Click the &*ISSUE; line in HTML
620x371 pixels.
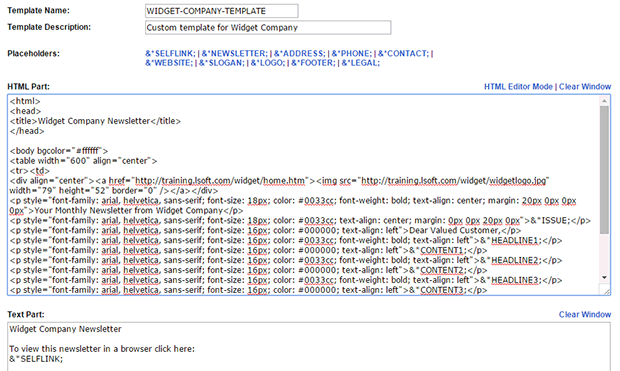pos(300,220)
